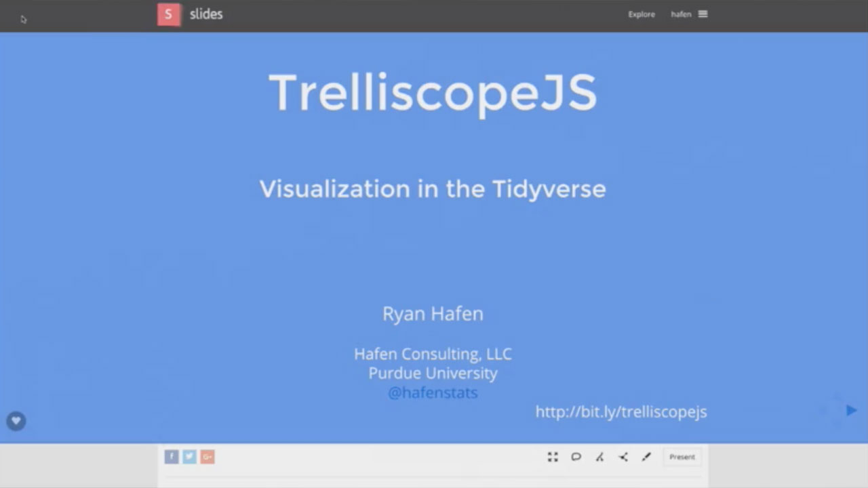Image resolution: width=868 pixels, height=488 pixels.
Task: Open the Explore page
Action: click(x=641, y=14)
